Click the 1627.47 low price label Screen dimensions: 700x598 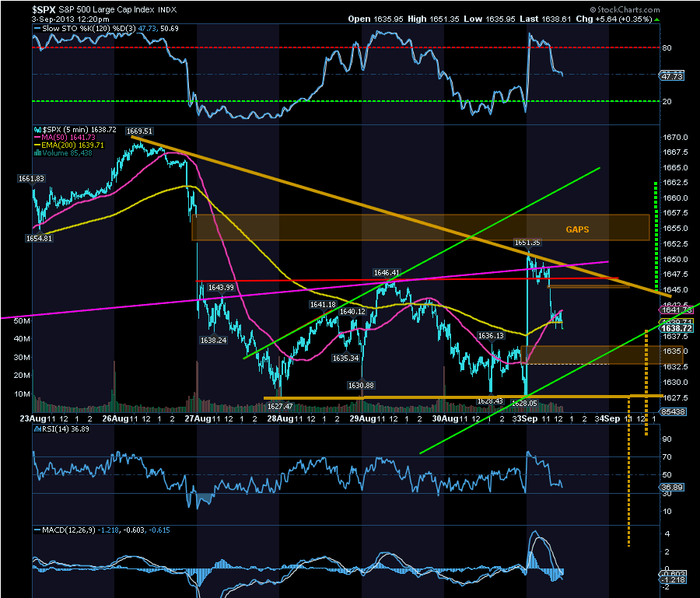point(280,406)
